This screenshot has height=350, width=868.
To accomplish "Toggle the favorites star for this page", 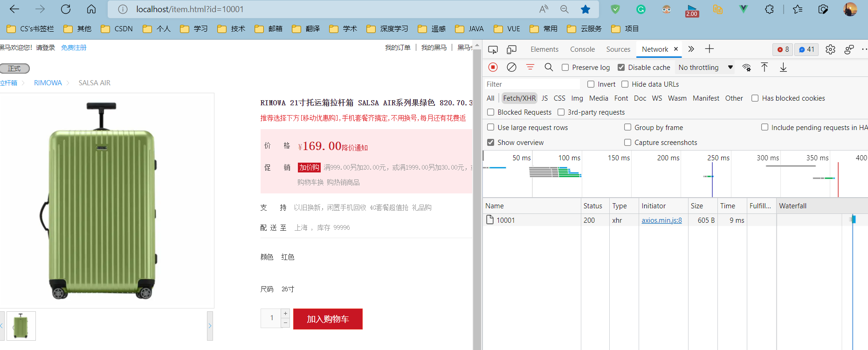I will 586,9.
